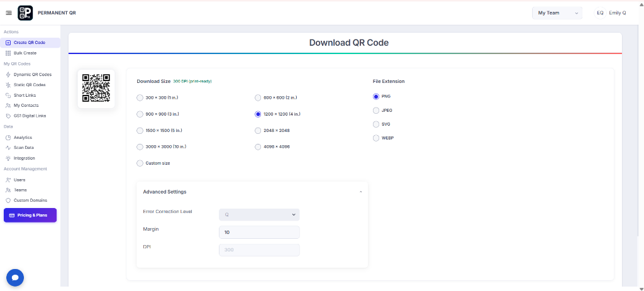Click the Margin input field
644x291 pixels.
[259, 233]
